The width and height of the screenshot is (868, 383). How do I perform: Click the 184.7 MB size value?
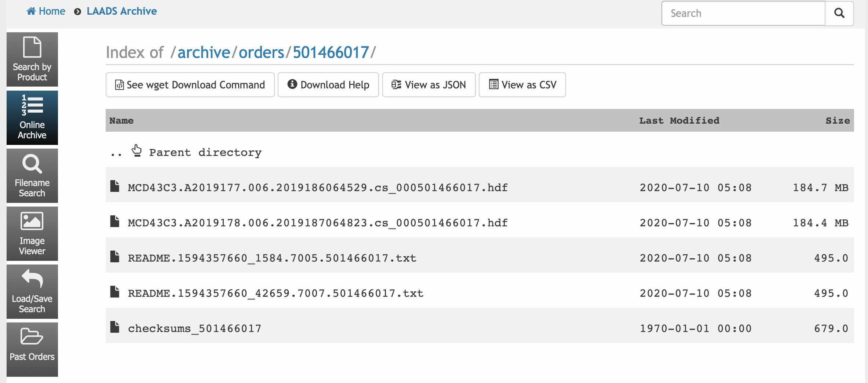pos(821,188)
